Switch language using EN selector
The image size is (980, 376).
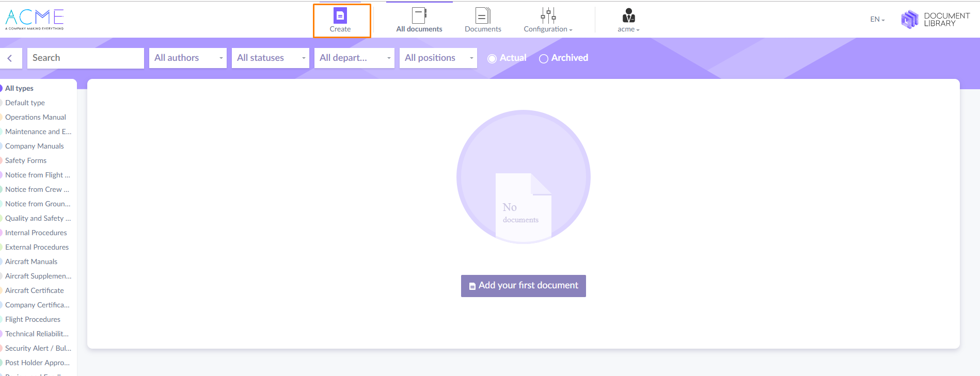877,20
